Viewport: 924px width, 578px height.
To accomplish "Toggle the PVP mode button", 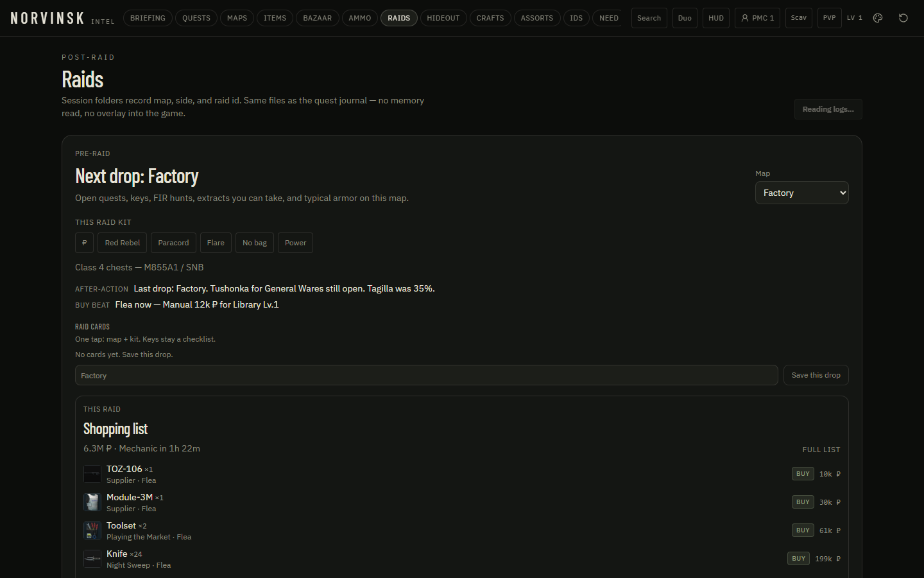I will 829,18.
